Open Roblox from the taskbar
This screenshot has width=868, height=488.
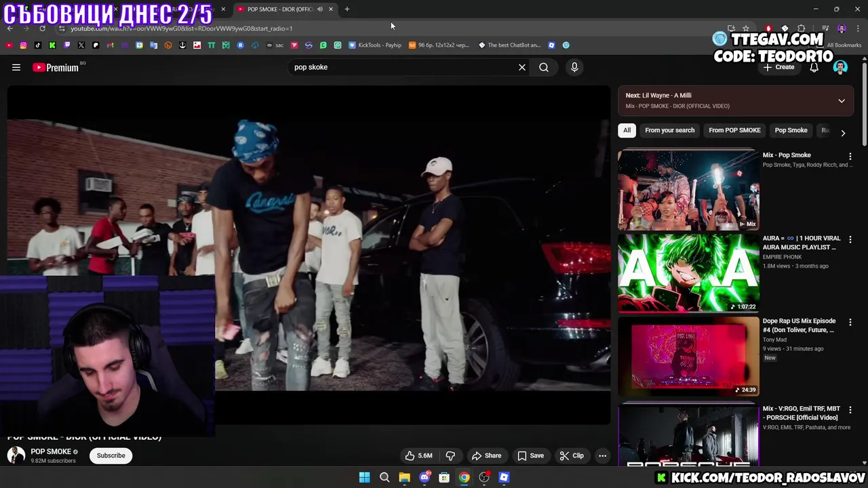(x=504, y=477)
